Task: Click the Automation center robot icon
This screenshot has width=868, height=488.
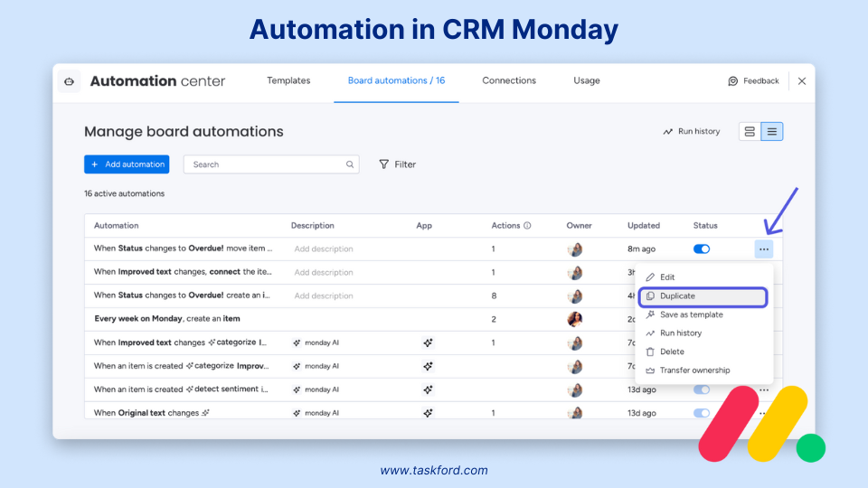Action: pyautogui.click(x=70, y=81)
